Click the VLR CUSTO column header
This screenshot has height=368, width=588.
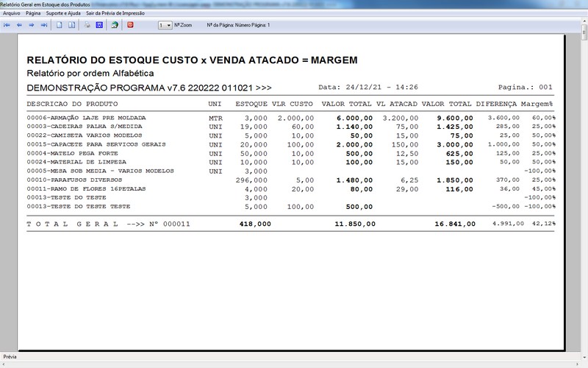[293, 104]
